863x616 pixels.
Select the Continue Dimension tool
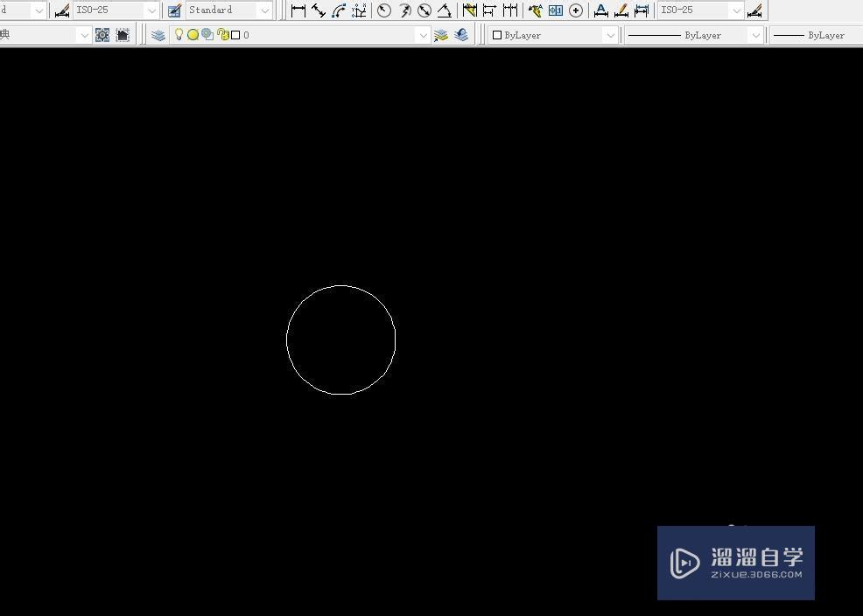(x=509, y=10)
